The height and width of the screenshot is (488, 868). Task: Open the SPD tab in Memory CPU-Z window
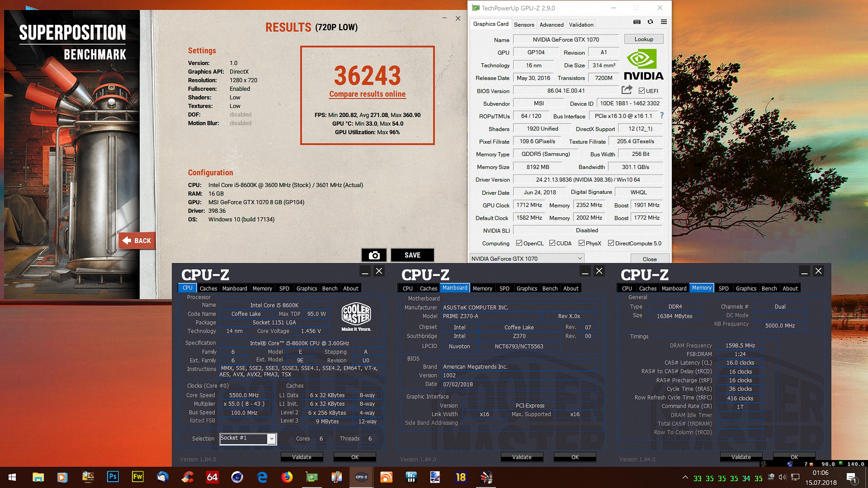point(723,288)
